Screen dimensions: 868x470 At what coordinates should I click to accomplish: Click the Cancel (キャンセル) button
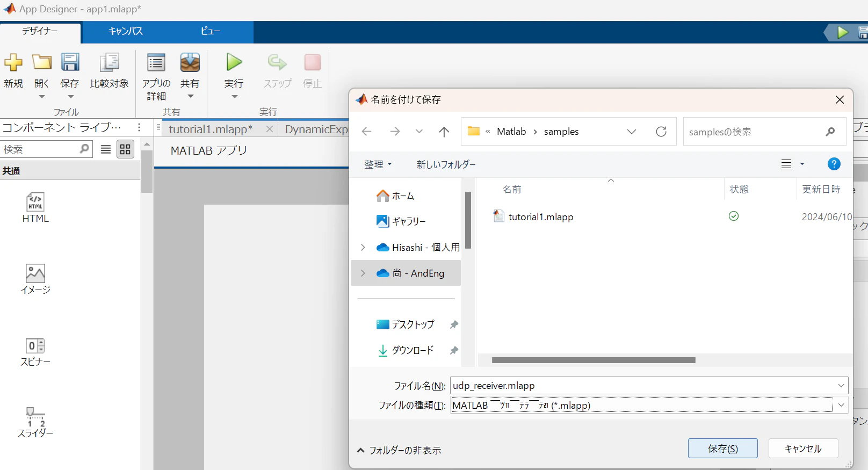point(803,449)
